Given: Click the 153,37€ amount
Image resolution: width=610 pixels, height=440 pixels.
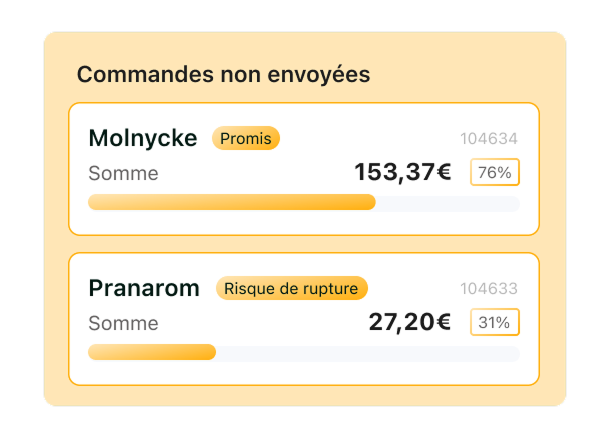Looking at the screenshot, I should pos(403,172).
